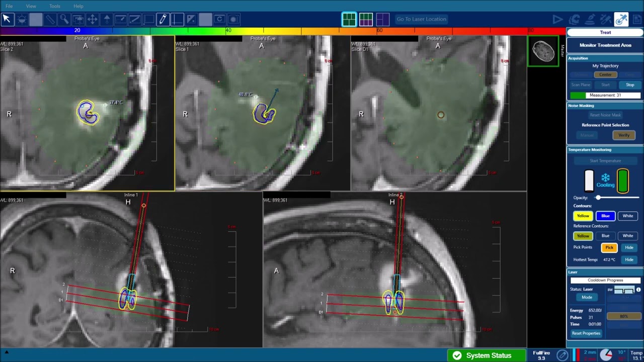
Task: Click the Reset Noise Mask button
Action: coord(605,115)
